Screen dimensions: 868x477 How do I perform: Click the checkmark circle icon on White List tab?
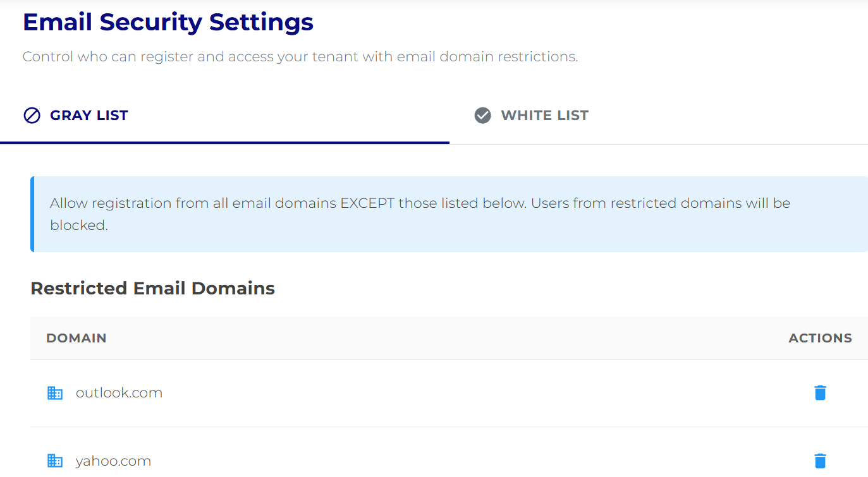(x=482, y=115)
